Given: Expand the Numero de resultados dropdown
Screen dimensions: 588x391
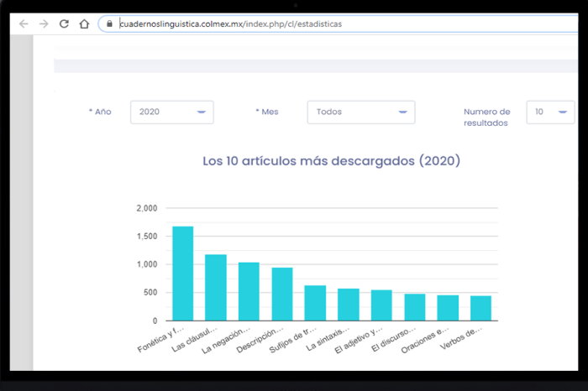Looking at the screenshot, I should pos(550,112).
